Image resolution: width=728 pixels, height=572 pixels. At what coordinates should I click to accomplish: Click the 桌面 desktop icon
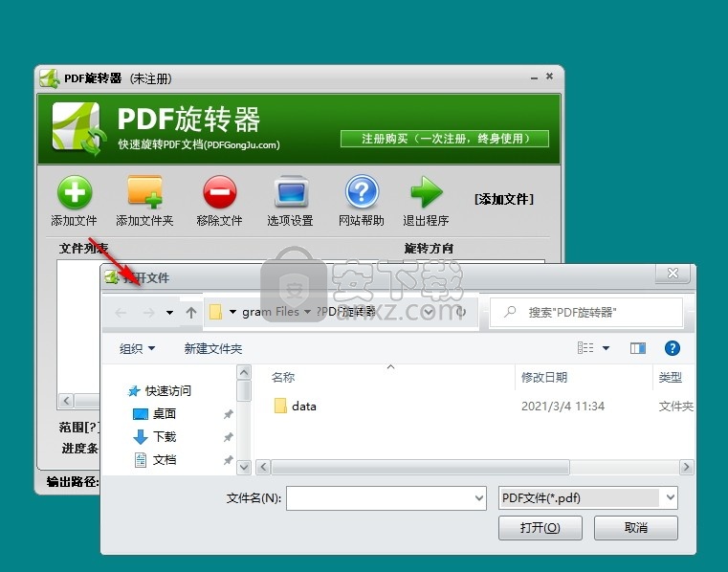[141, 413]
